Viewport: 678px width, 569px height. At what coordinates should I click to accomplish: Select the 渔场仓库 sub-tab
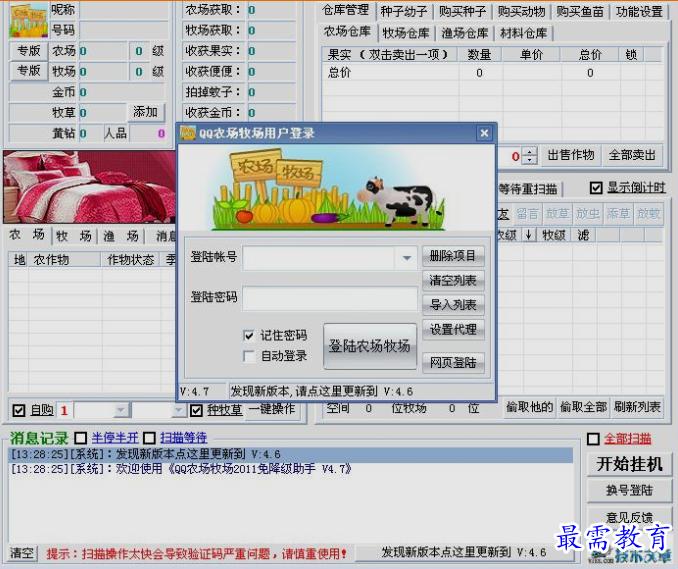click(x=464, y=33)
